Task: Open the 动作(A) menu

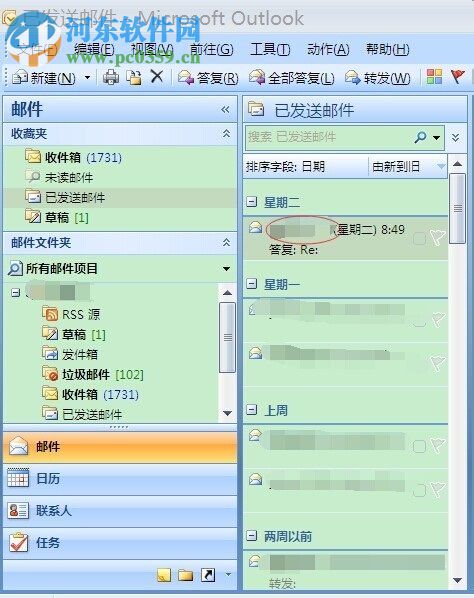Action: (328, 49)
